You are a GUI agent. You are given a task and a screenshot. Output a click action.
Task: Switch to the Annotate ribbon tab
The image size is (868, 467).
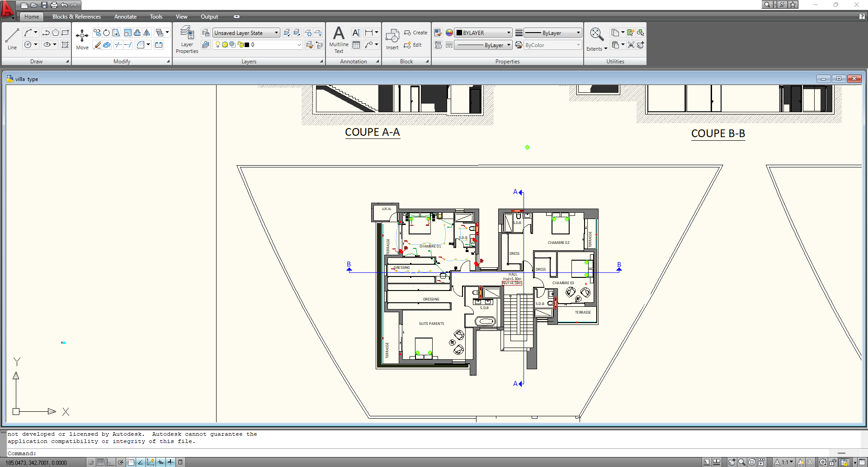click(x=125, y=17)
